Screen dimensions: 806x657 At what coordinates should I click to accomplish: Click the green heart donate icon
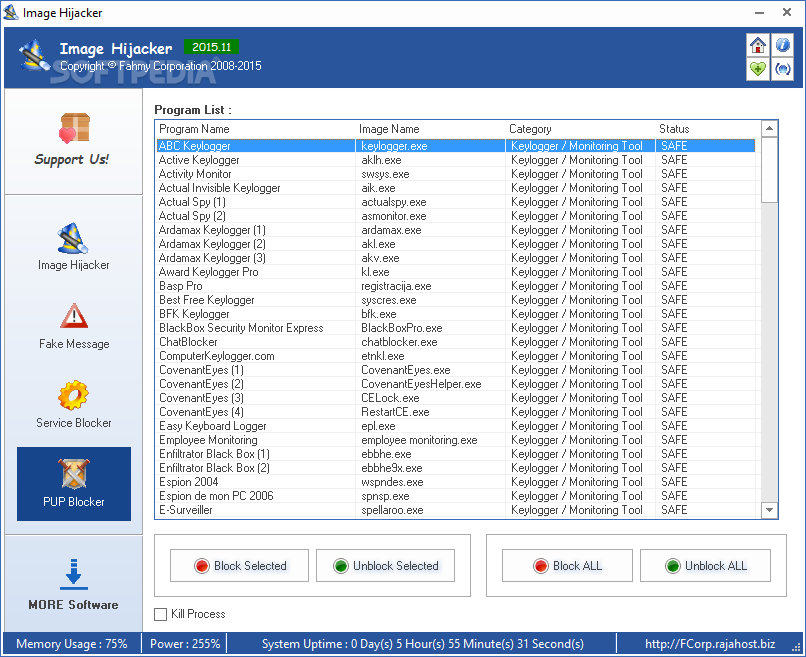tap(758, 68)
